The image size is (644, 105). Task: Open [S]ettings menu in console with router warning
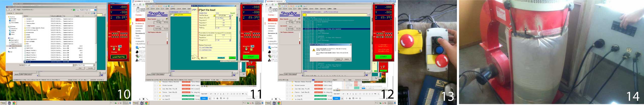[x=305, y=9]
